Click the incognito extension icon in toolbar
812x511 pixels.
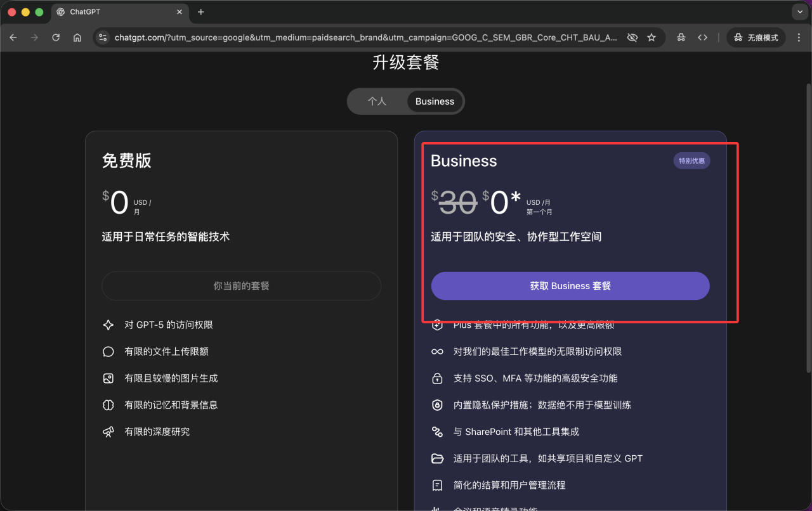(681, 37)
